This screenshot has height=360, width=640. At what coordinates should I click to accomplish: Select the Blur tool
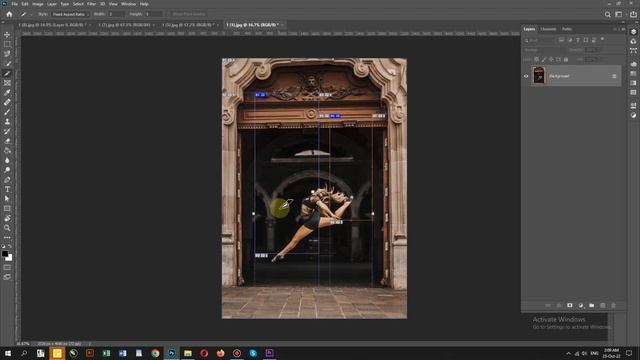coord(7,160)
